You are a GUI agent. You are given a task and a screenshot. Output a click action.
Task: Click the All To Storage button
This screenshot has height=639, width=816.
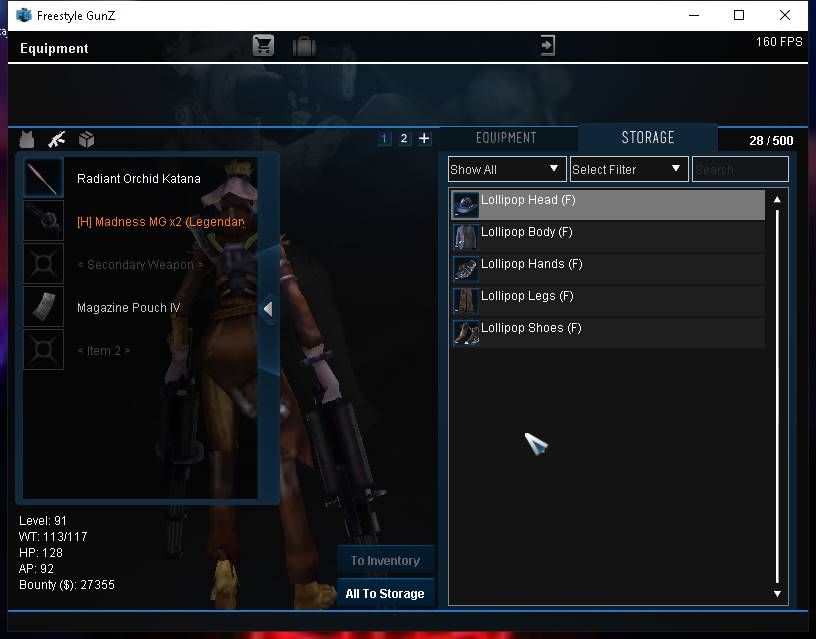tap(386, 593)
